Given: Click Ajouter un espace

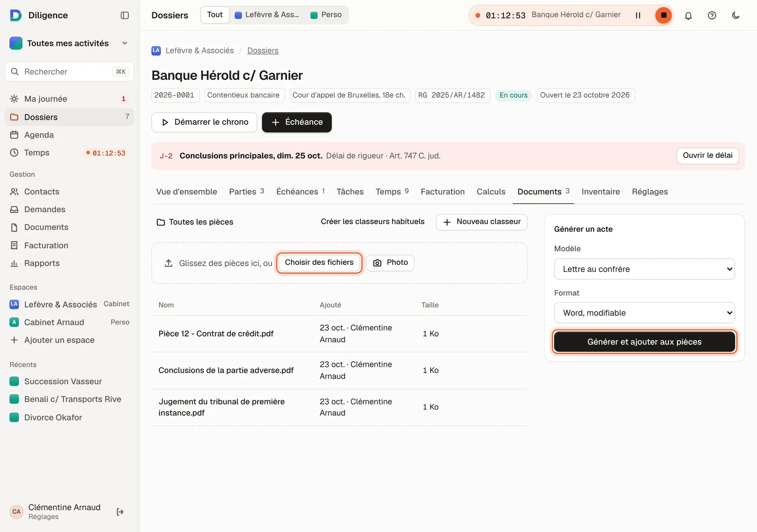Looking at the screenshot, I should coord(70,340).
